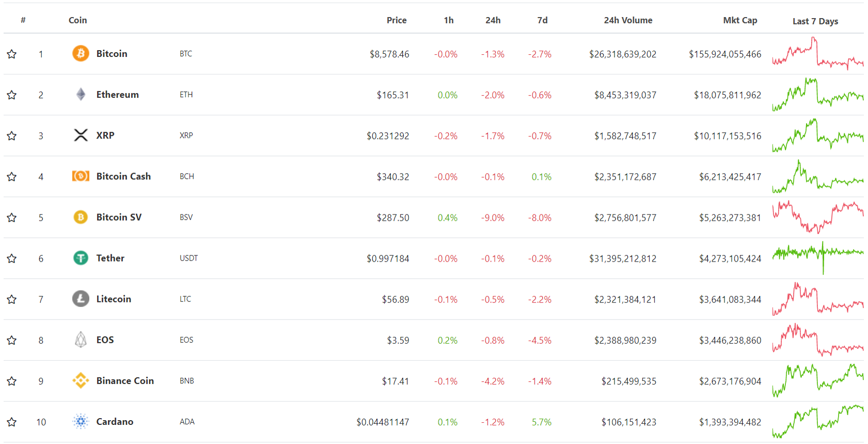Open Tether's 7-day sparkline chart
Image resolution: width=868 pixels, height=444 pixels.
818,258
